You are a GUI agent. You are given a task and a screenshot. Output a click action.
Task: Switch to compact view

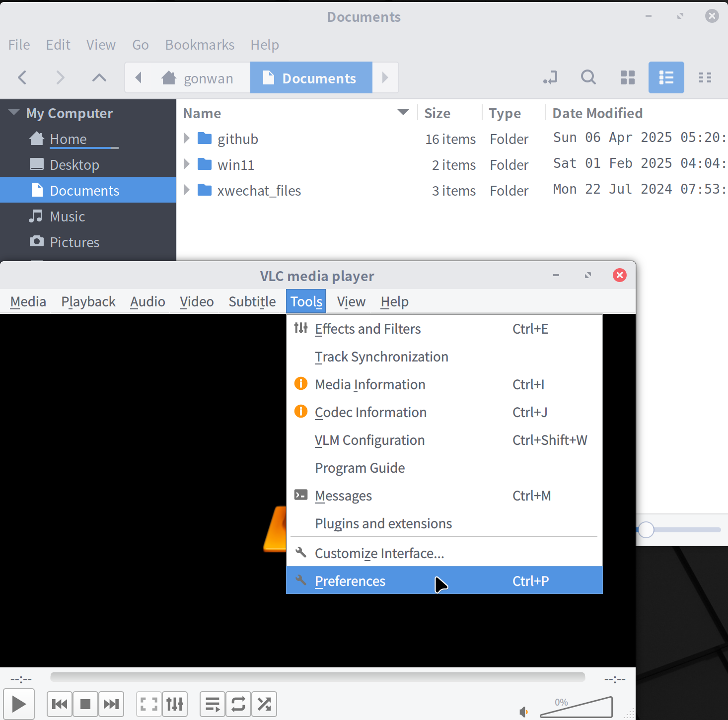[x=705, y=77]
